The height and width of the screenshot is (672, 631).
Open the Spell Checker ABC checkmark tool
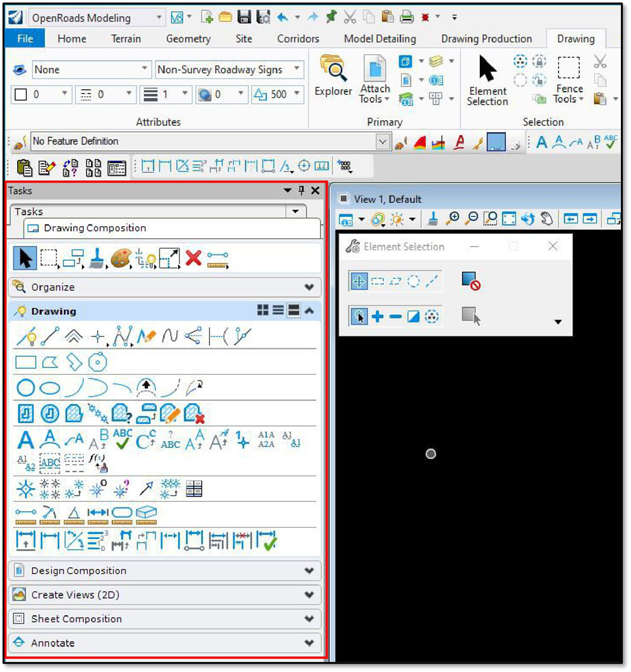coord(122,439)
